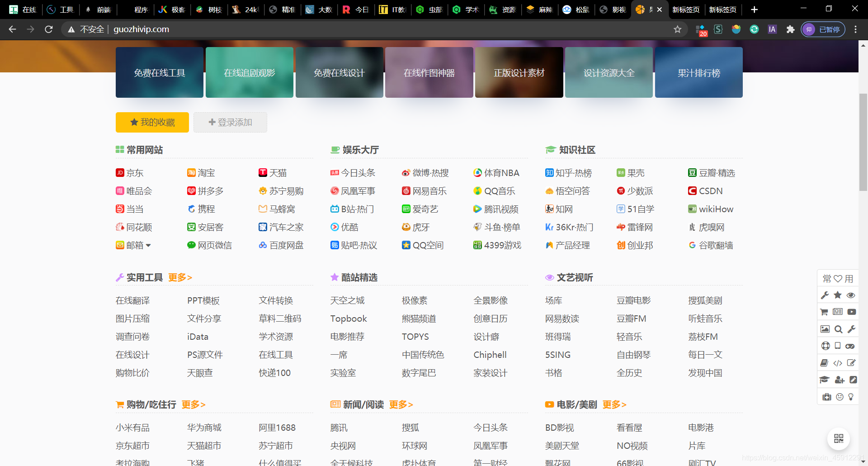This screenshot has width=868, height=466.
Task: Switch to the 影视 browser tab
Action: tap(613, 10)
